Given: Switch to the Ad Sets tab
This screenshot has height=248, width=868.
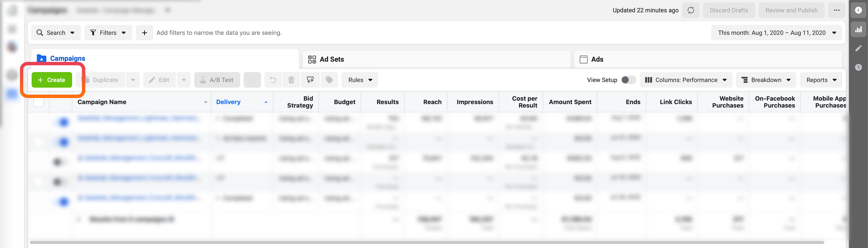Looking at the screenshot, I should [x=436, y=60].
